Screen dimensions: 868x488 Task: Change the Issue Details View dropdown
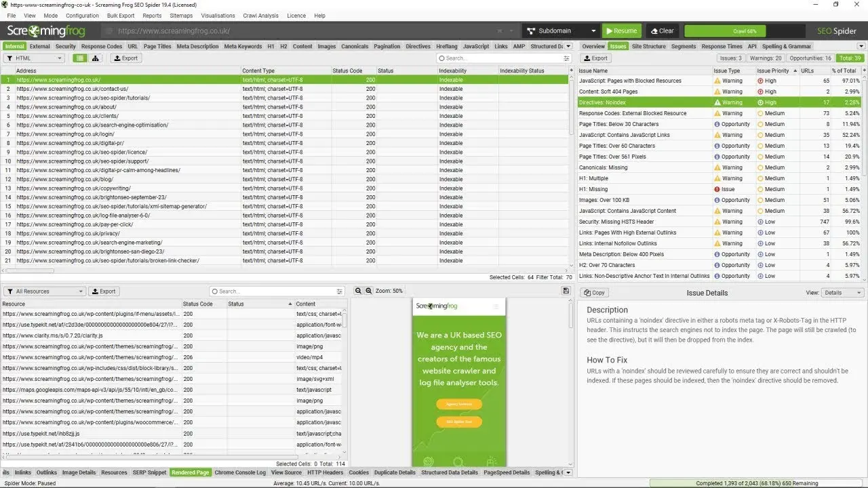[x=842, y=292]
